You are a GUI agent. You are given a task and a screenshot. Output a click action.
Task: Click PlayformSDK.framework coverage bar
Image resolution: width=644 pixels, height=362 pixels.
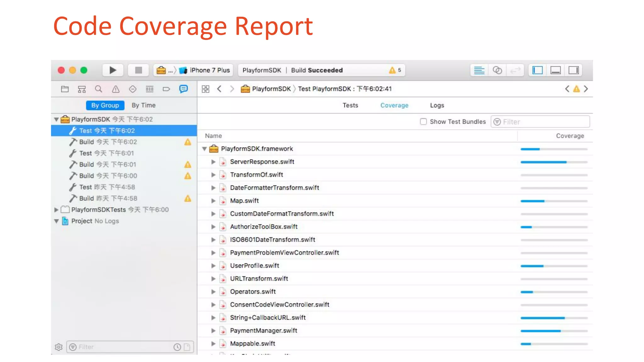pos(554,149)
